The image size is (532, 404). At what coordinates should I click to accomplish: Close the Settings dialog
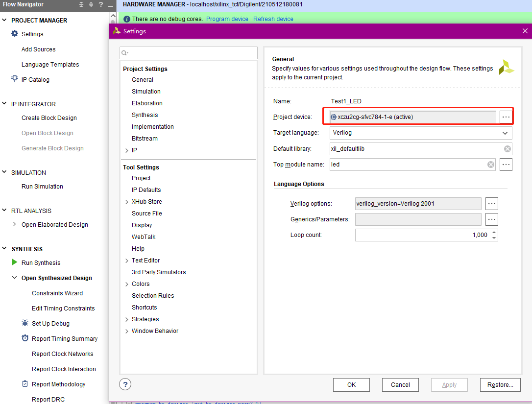(x=525, y=31)
